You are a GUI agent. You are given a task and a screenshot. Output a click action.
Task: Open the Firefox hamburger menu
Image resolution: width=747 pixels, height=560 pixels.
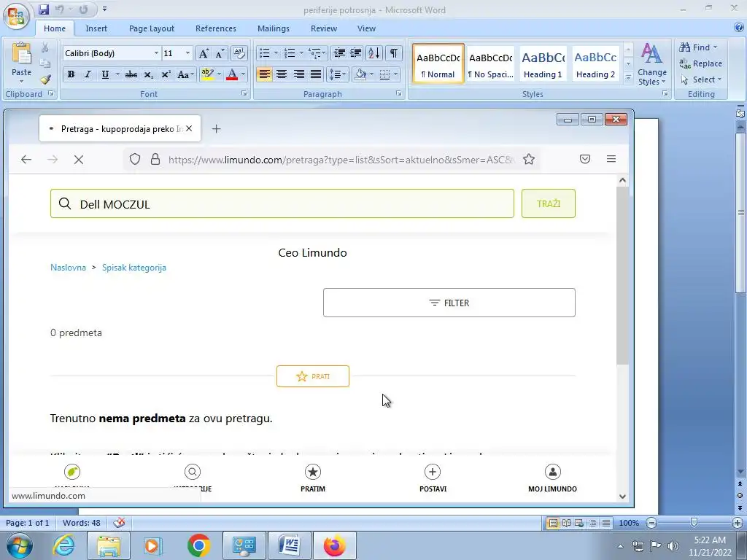click(x=611, y=159)
